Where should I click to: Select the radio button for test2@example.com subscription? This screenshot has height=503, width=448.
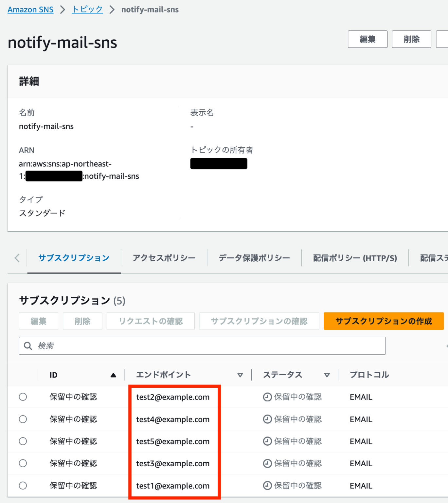23,397
